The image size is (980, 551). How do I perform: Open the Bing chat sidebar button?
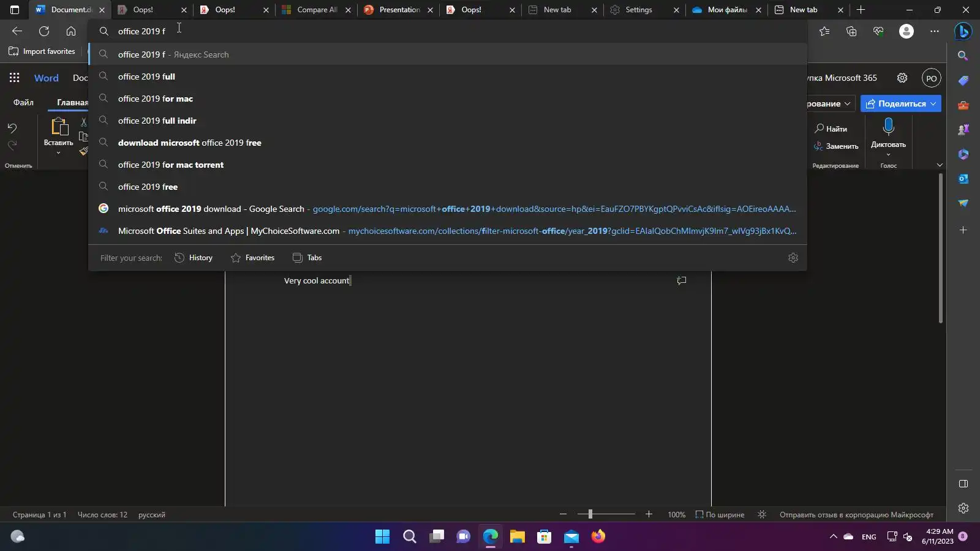coord(963,31)
